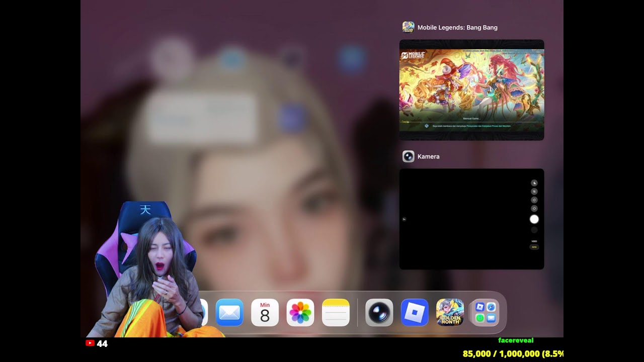The image size is (644, 362).
Task: Launch the Camera app from the dock
Action: [x=379, y=312]
